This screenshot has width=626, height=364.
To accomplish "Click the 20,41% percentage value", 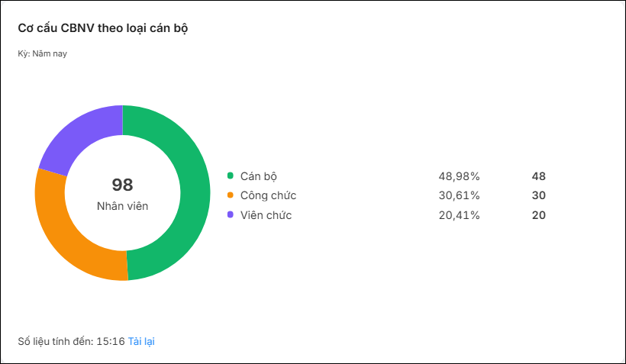I will (x=459, y=215).
